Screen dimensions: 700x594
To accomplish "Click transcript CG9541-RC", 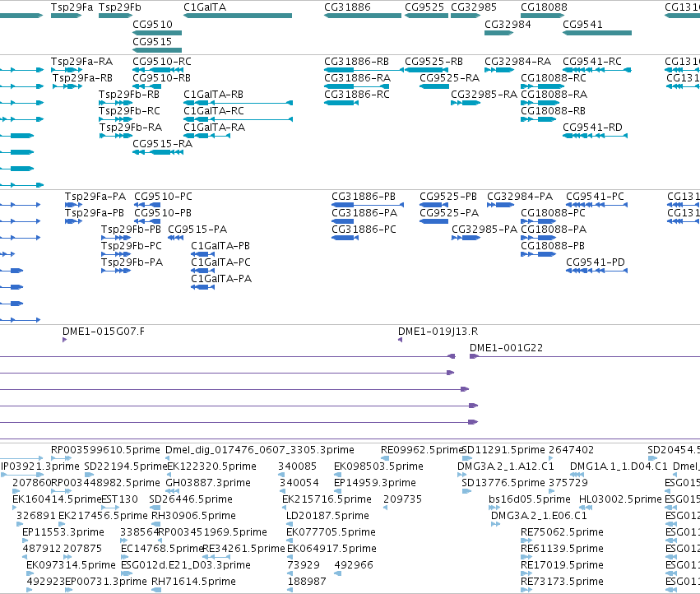I will click(x=597, y=70).
